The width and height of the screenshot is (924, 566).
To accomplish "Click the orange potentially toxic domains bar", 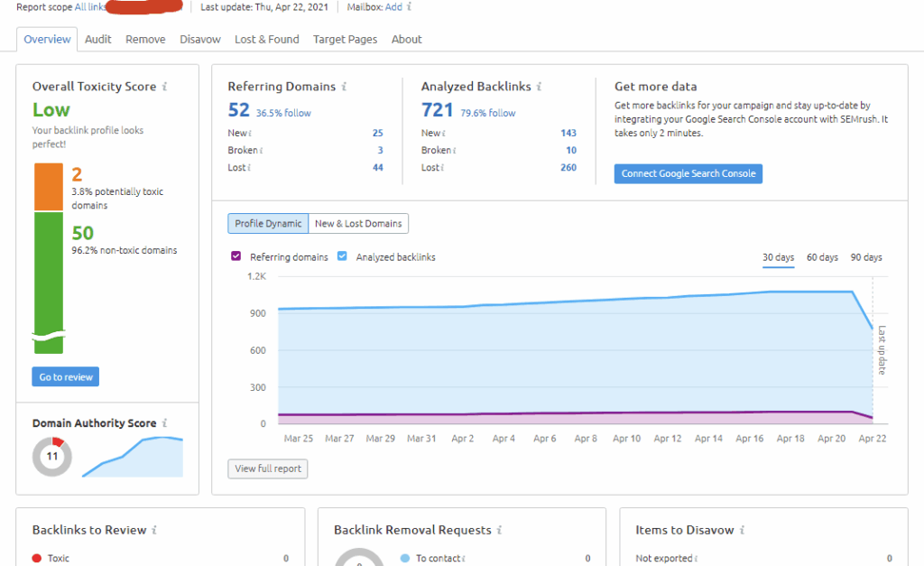I will (49, 186).
